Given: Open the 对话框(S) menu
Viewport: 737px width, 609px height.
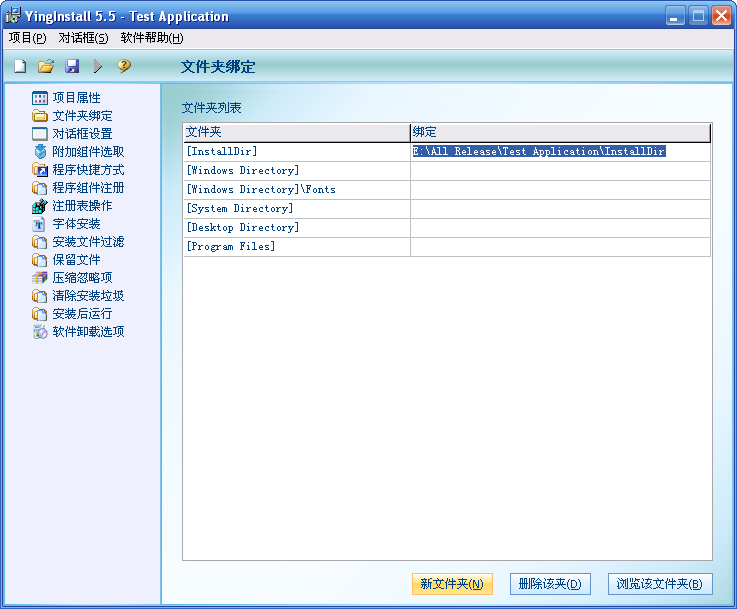Looking at the screenshot, I should [x=83, y=38].
